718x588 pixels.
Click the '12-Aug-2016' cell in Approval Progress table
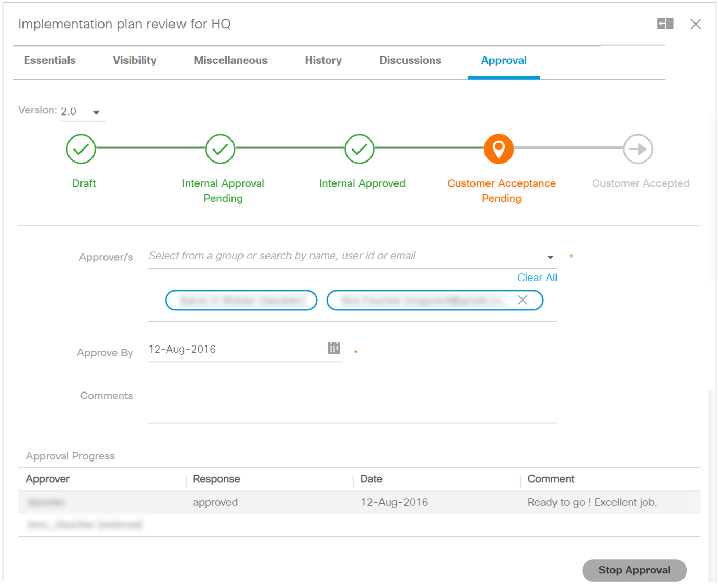pyautogui.click(x=394, y=502)
